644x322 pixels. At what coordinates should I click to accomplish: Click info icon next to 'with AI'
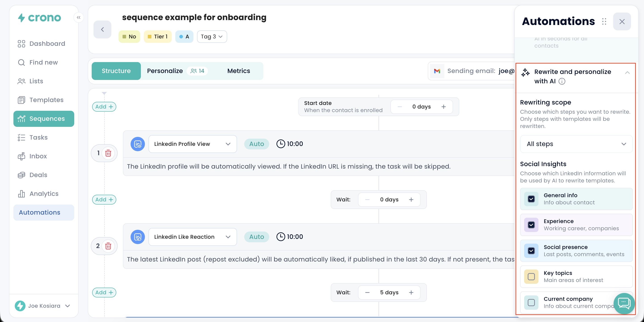click(x=562, y=81)
